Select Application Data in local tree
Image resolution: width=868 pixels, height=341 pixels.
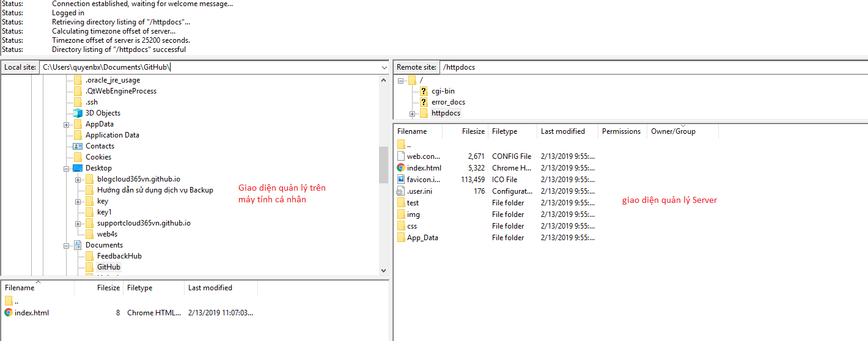point(112,135)
